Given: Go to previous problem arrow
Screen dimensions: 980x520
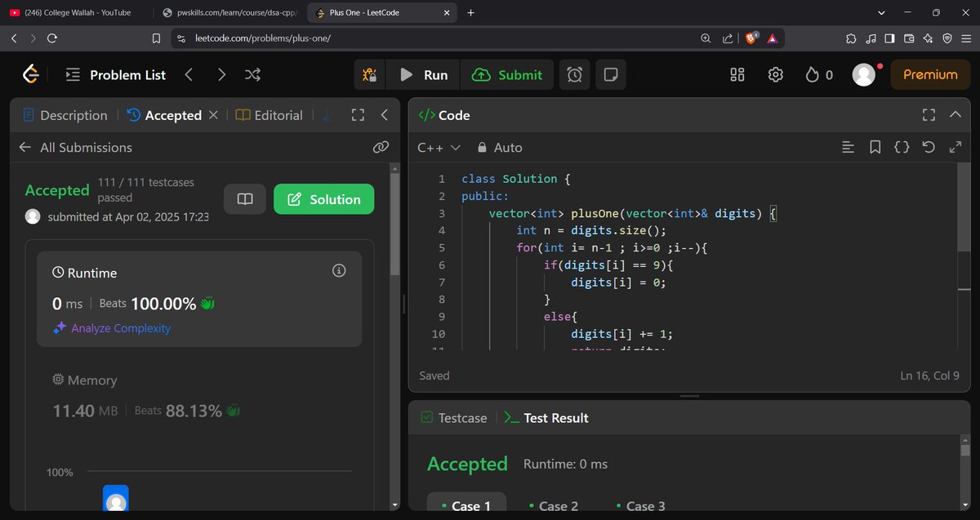Looking at the screenshot, I should click(x=189, y=75).
